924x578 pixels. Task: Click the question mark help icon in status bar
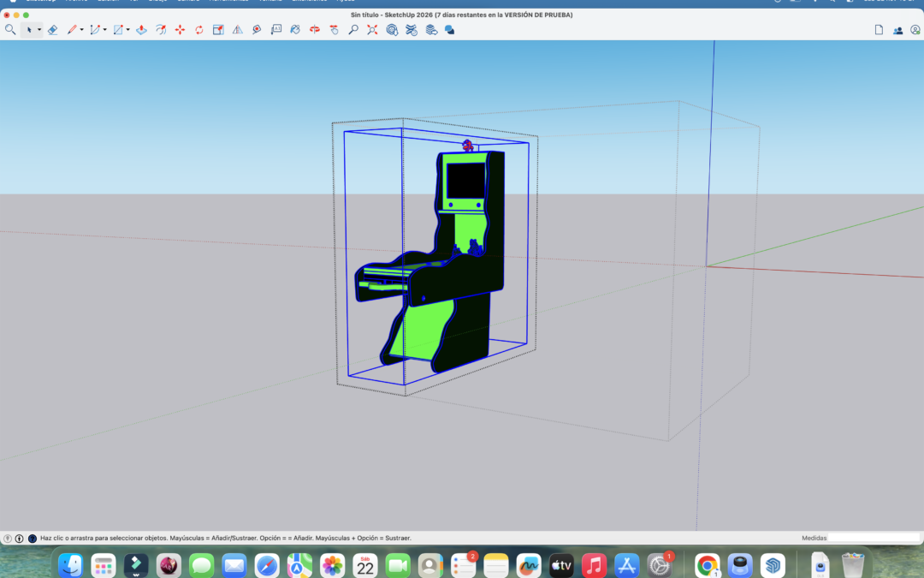tap(8, 539)
